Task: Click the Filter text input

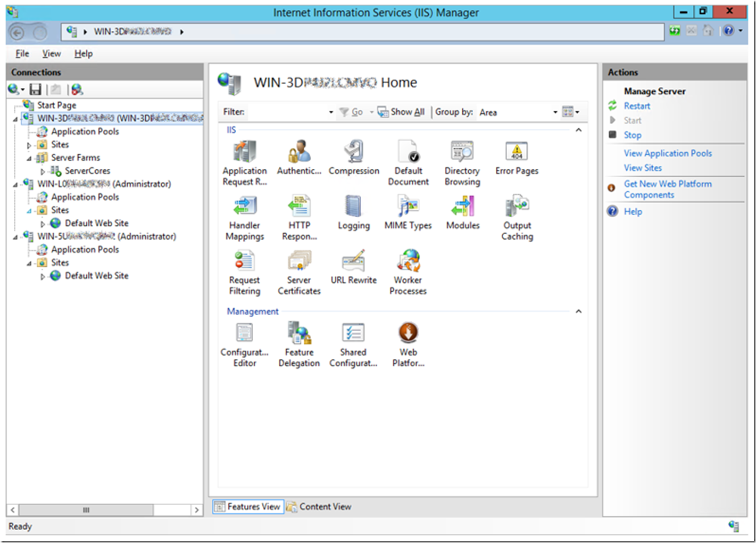Action: 286,112
